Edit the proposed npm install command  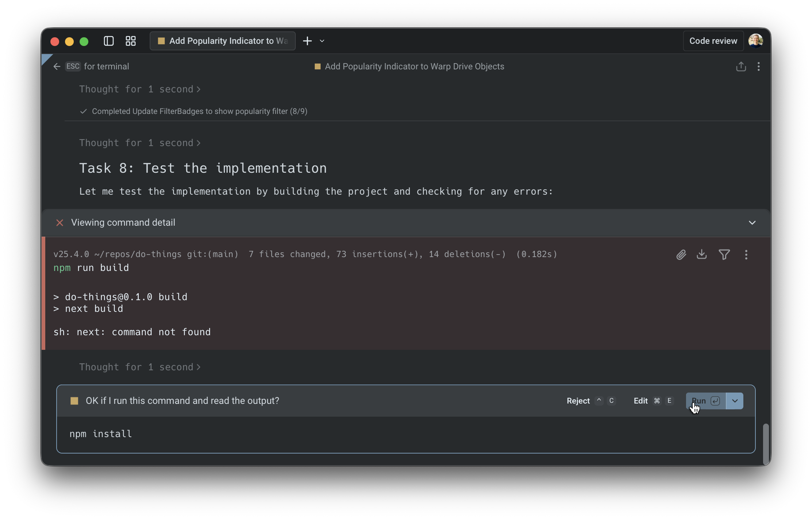[x=641, y=401]
